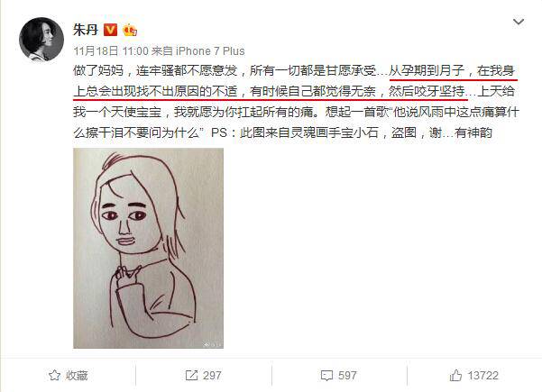This screenshot has width=542, height=392.
Task: Click the comment bubble icon
Action: tap(326, 376)
